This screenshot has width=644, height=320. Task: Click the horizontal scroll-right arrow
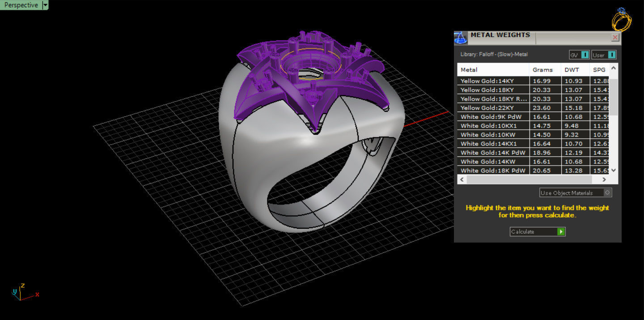(604, 179)
